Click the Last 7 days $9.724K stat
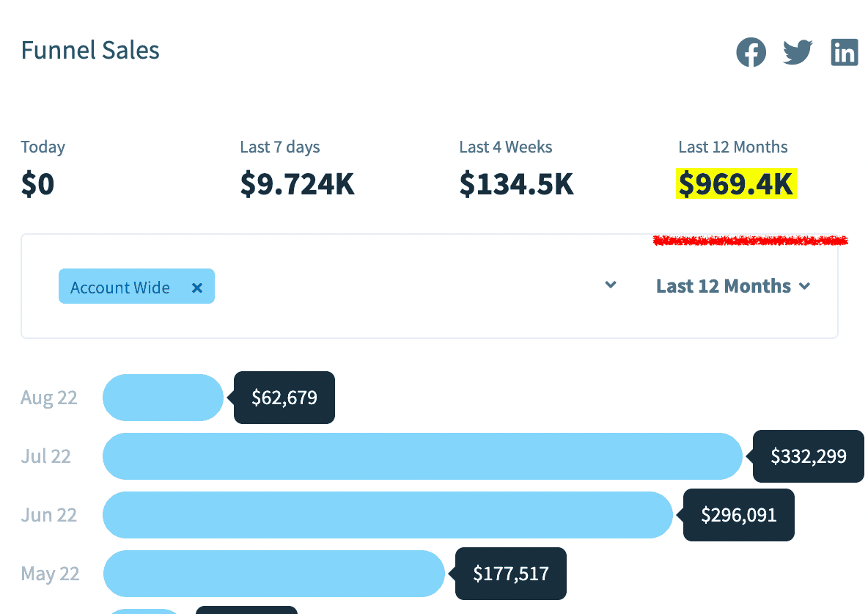 pyautogui.click(x=297, y=184)
